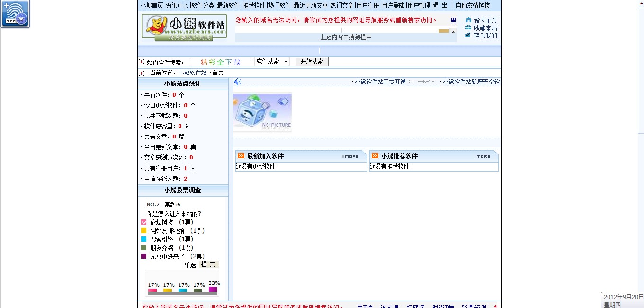Open the 最新软件 navigation item
The image size is (644, 308).
pyautogui.click(x=228, y=5)
